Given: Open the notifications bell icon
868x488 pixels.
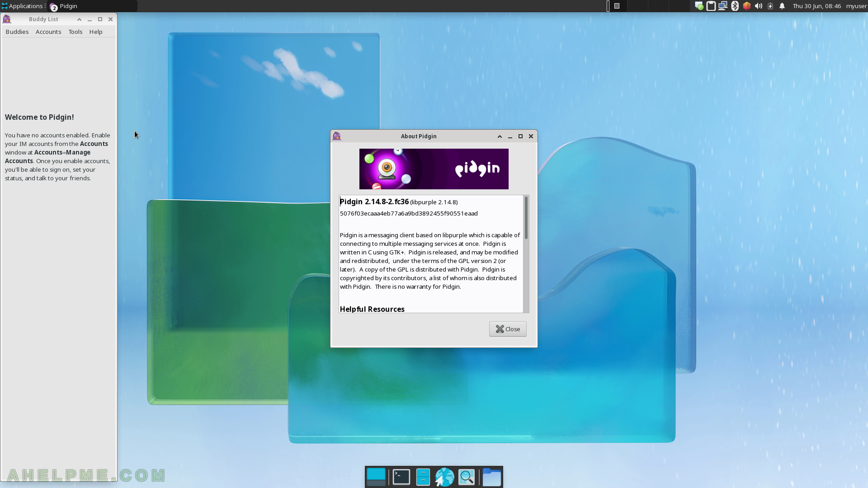Looking at the screenshot, I should [782, 6].
